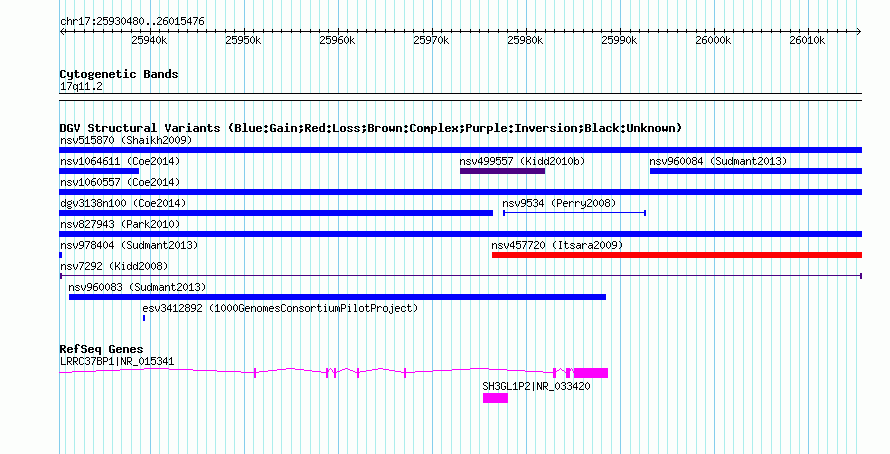Select the nsv960084 blue gain bar

coord(756,171)
